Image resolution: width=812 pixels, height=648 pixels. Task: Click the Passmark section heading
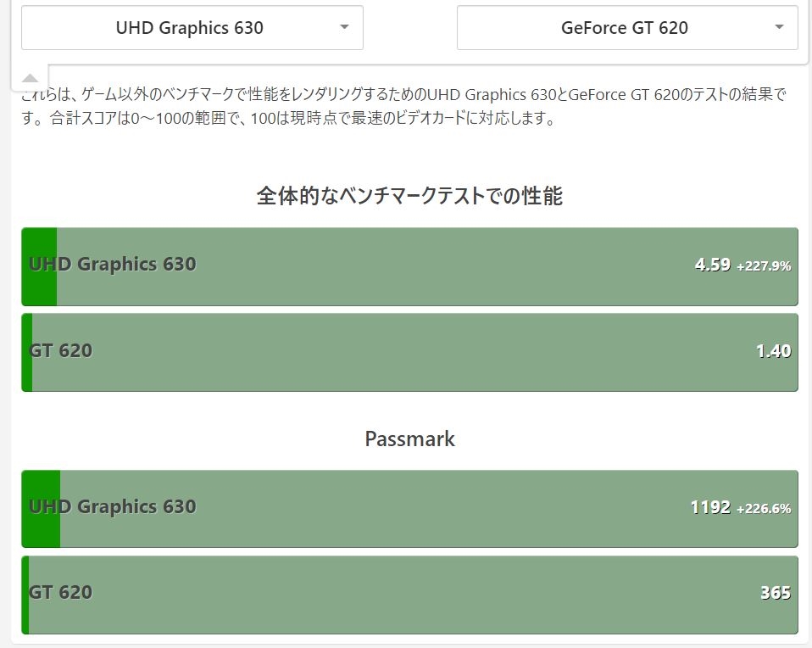409,439
